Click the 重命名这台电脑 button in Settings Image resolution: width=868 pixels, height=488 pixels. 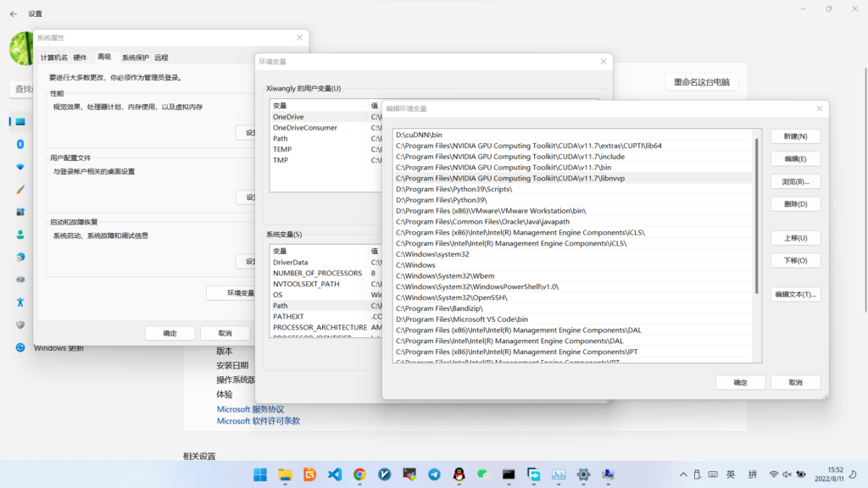[701, 82]
